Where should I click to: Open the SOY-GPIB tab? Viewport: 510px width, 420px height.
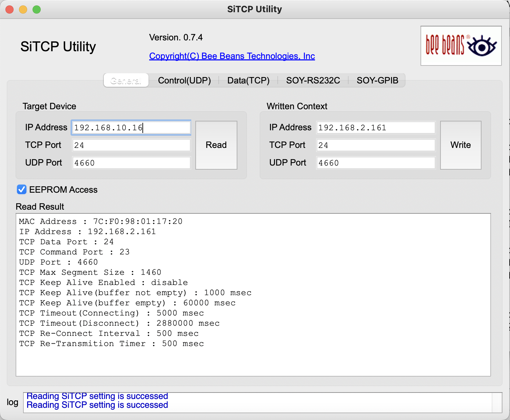(x=377, y=80)
